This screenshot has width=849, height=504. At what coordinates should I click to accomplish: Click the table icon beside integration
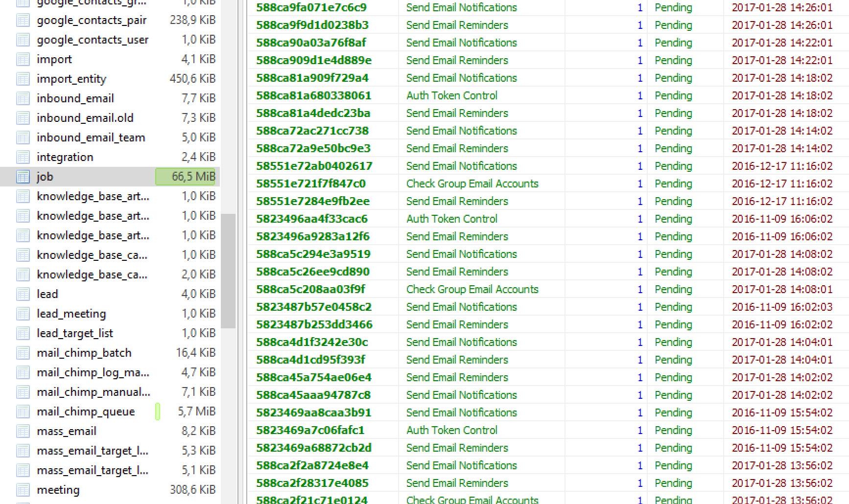click(23, 157)
